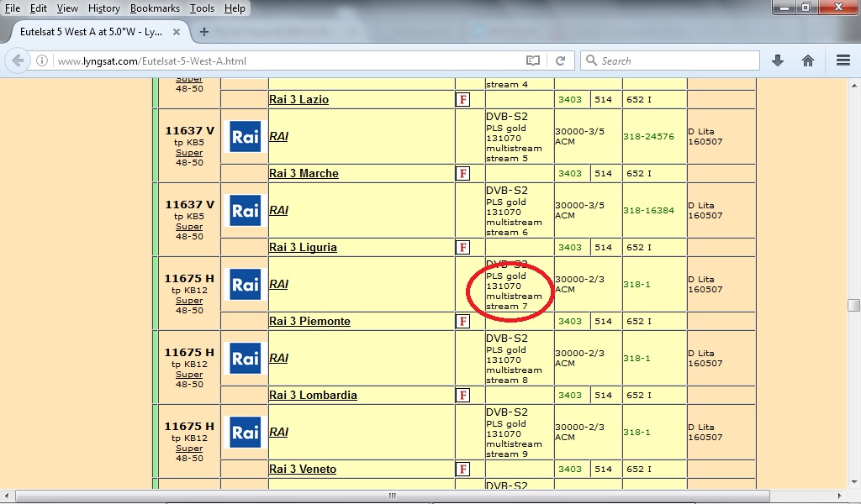
Task: Click Super beam link in the stream 6 row
Action: (189, 227)
